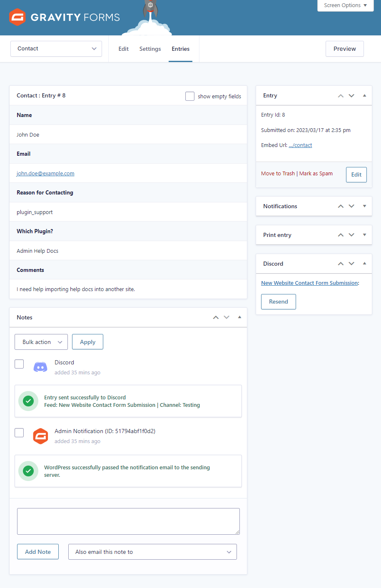The image size is (381, 588).
Task: Move the Entry panel down with the arrow icon
Action: (351, 95)
